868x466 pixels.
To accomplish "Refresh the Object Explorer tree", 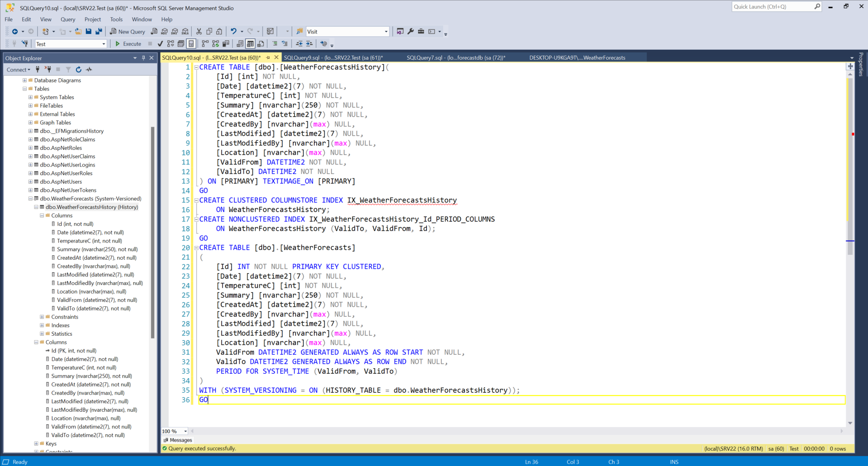I will pyautogui.click(x=78, y=69).
